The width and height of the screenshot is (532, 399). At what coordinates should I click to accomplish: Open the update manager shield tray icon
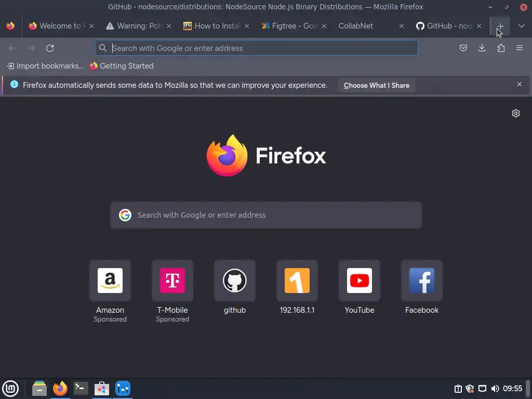pos(470,389)
